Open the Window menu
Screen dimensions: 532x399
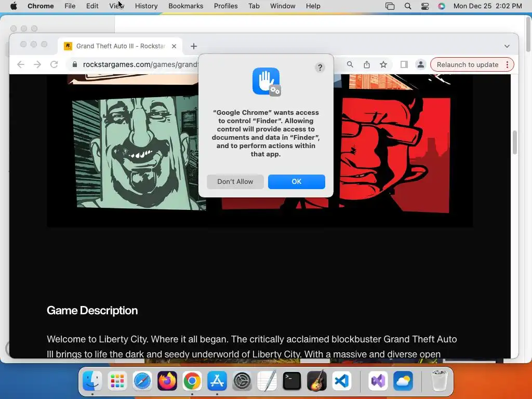click(x=283, y=6)
